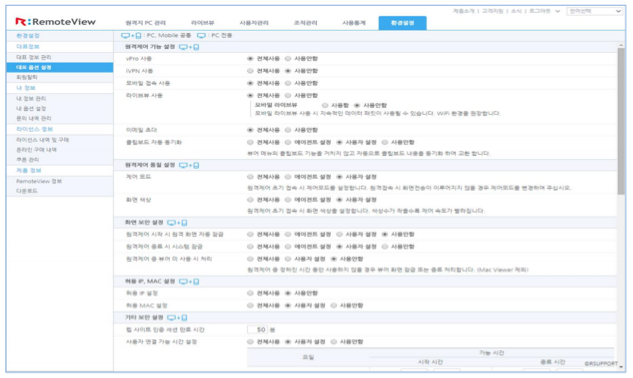Image resolution: width=633 pixels, height=378 pixels.
Task: Open 내 정보 관리 in sidebar
Action: click(31, 99)
